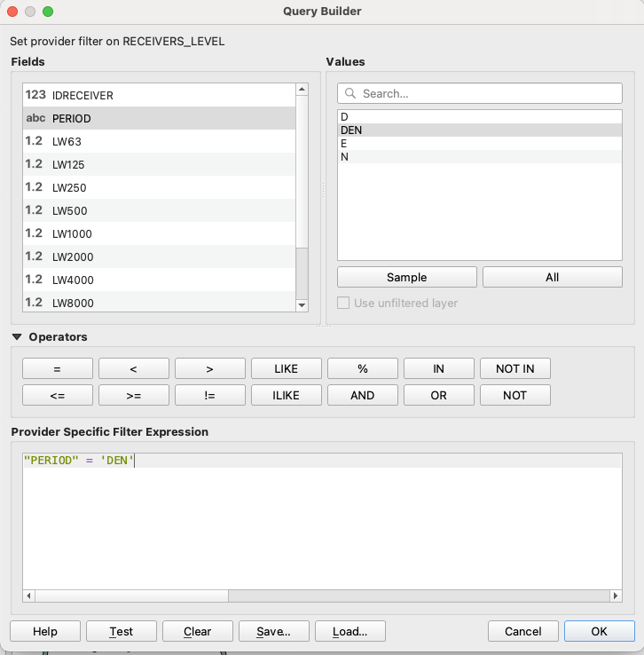
Task: Insert the = operator
Action: point(58,369)
